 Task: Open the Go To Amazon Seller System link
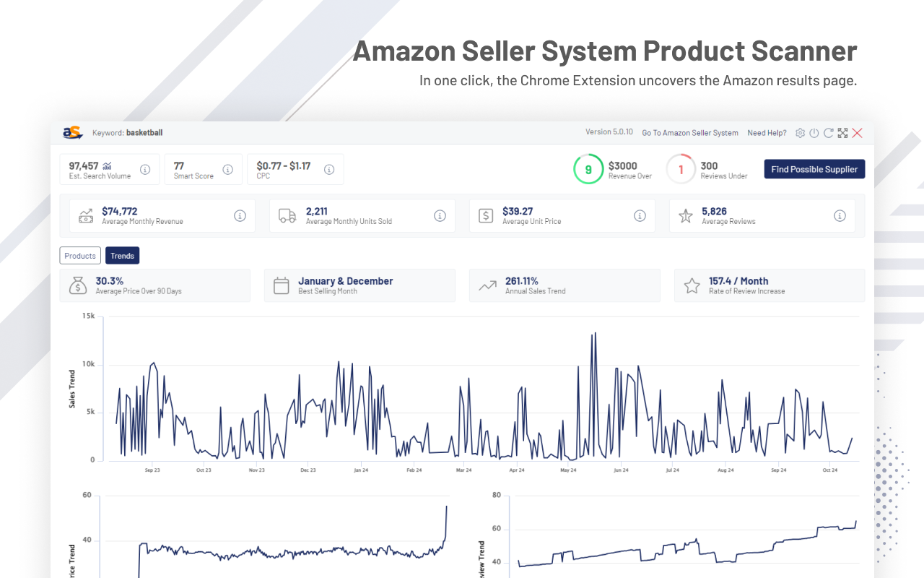coord(689,133)
